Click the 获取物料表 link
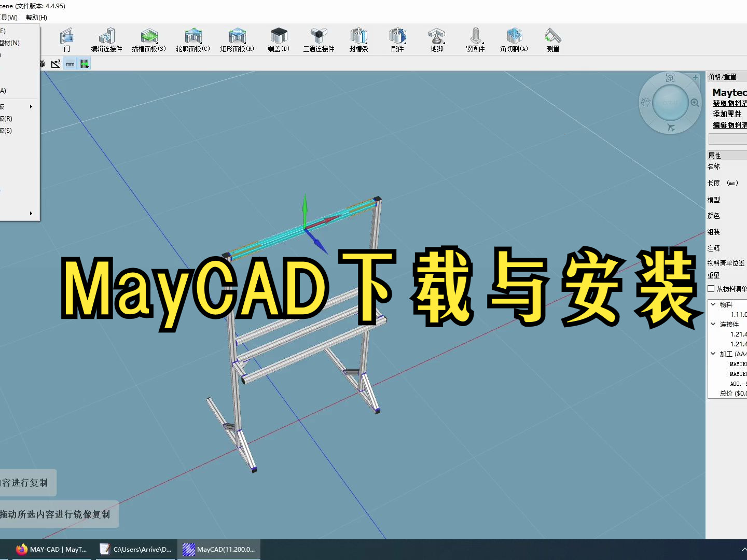This screenshot has width=747, height=560. click(730, 104)
